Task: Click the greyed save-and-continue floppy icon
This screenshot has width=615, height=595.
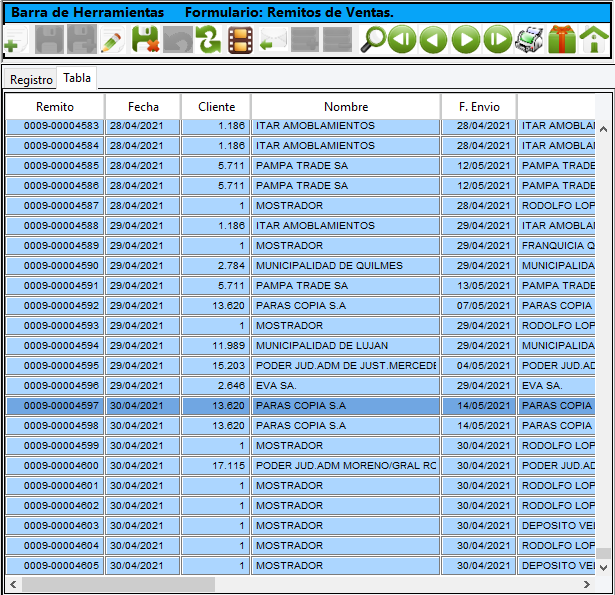Action: (82, 40)
